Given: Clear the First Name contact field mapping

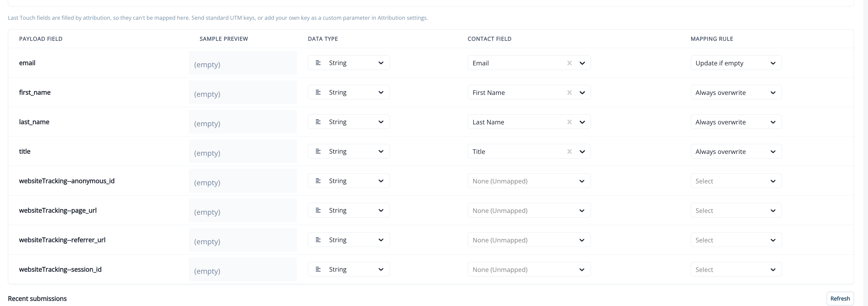Looking at the screenshot, I should 570,92.
